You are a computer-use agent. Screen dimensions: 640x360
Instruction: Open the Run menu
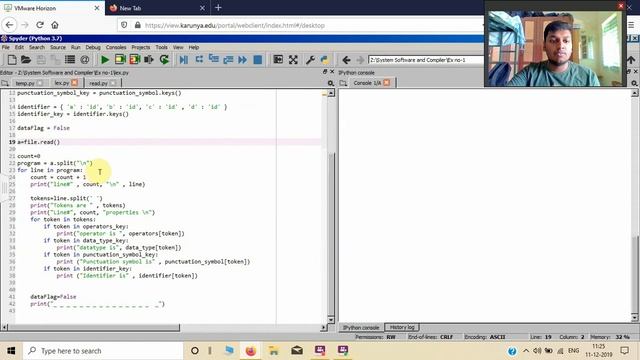(x=76, y=47)
